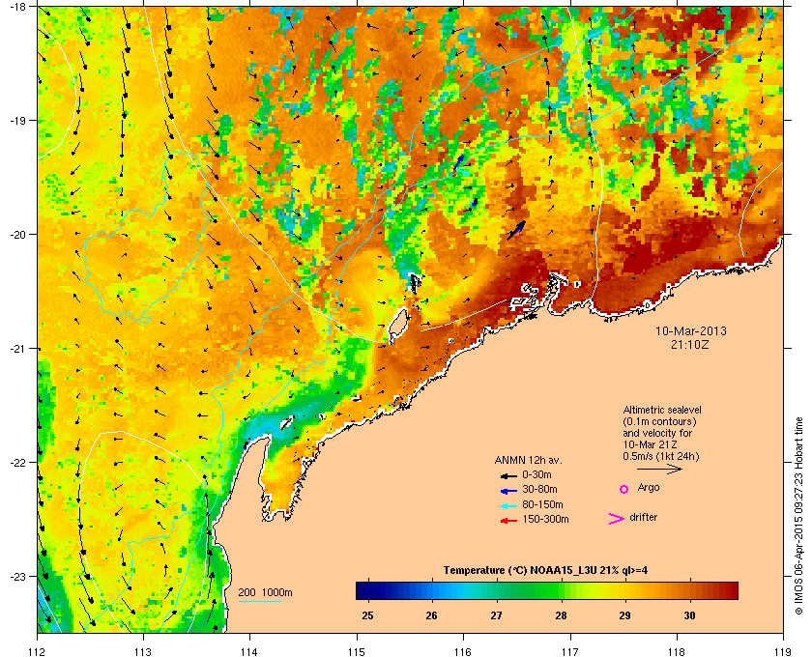Click the magenta Argo circle symbol
The height and width of the screenshot is (657, 812).
[x=624, y=489]
